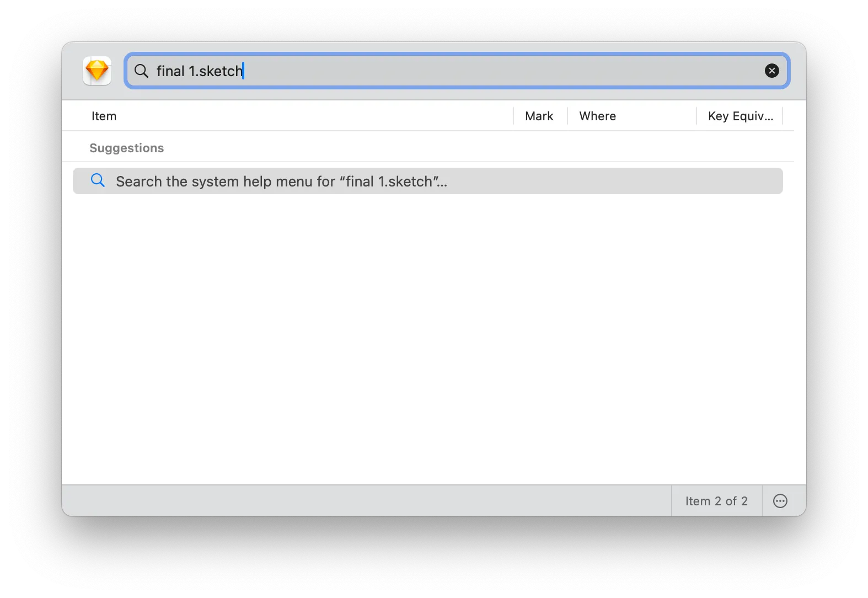Click the blue magnifier icon in suggestion row
The height and width of the screenshot is (598, 868).
click(x=98, y=180)
